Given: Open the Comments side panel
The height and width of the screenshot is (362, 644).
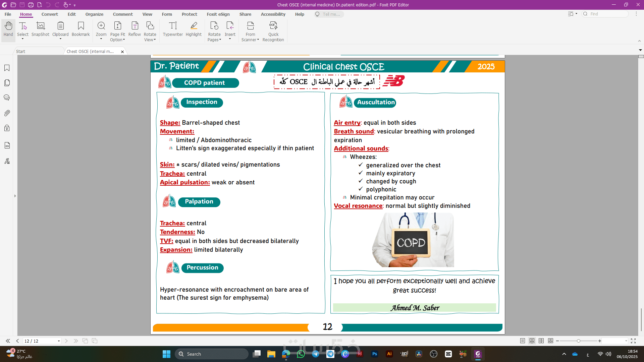Looking at the screenshot, I should pos(7,98).
